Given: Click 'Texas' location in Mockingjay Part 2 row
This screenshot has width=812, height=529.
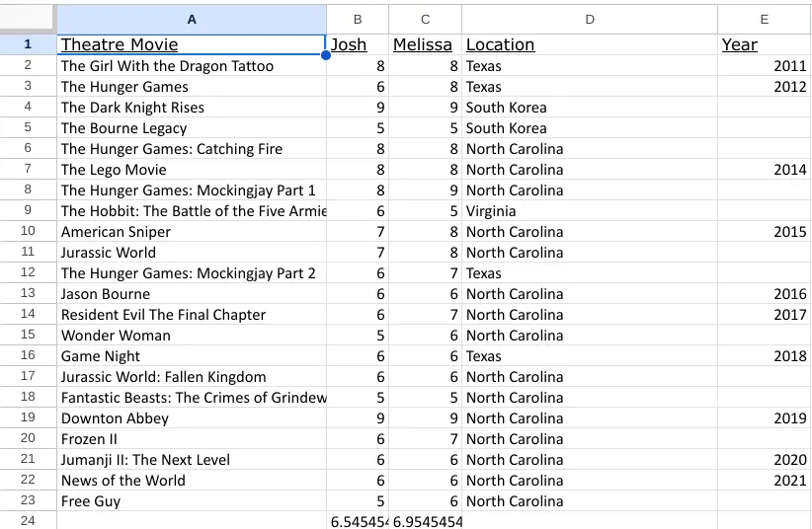Looking at the screenshot, I should point(590,272).
